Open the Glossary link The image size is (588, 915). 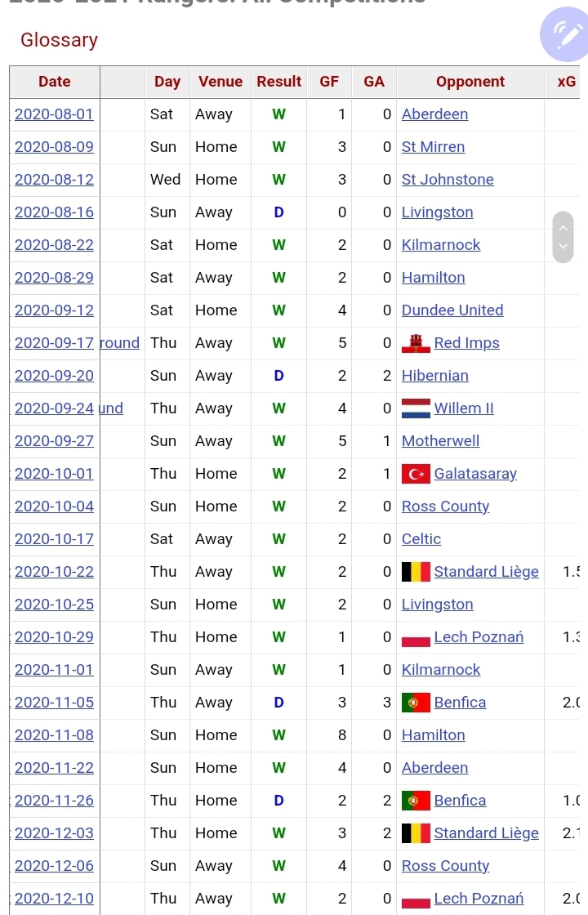point(59,40)
